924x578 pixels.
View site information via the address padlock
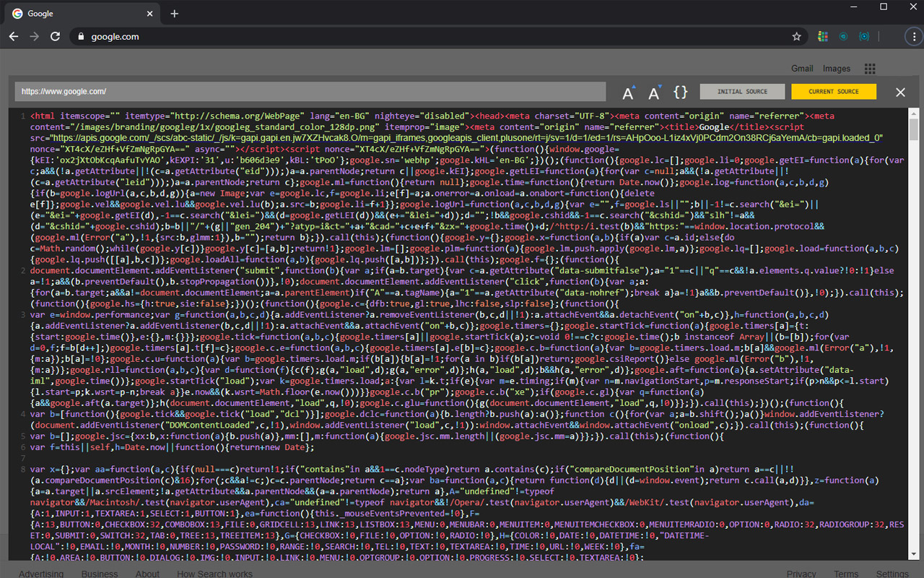(82, 36)
